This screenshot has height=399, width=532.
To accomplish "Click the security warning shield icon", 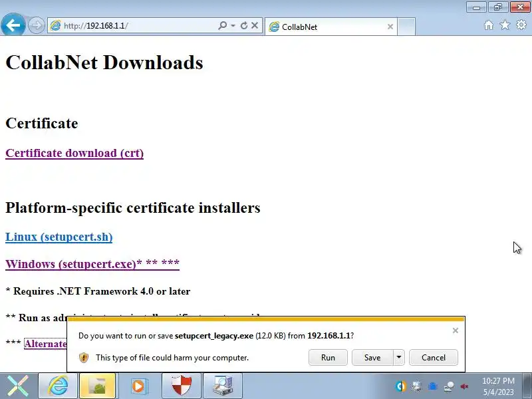I will click(x=84, y=358).
